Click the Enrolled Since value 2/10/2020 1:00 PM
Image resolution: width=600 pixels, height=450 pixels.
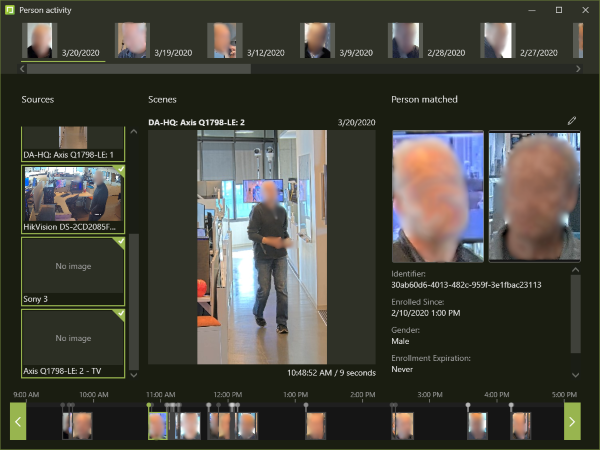coord(426,313)
